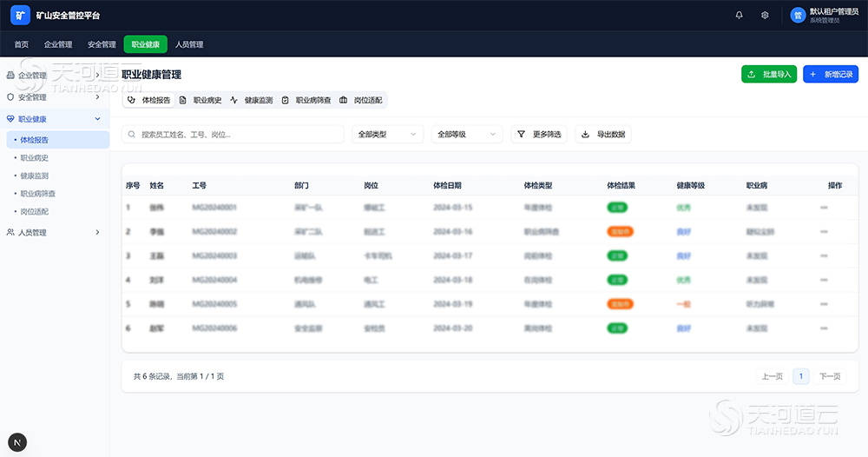Click the green result badge in row 6

(617, 328)
